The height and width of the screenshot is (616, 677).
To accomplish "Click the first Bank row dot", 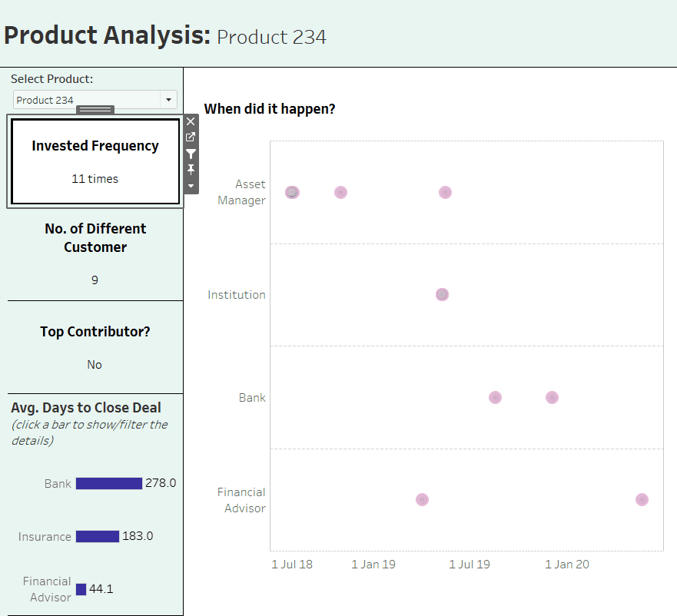I will pyautogui.click(x=495, y=397).
